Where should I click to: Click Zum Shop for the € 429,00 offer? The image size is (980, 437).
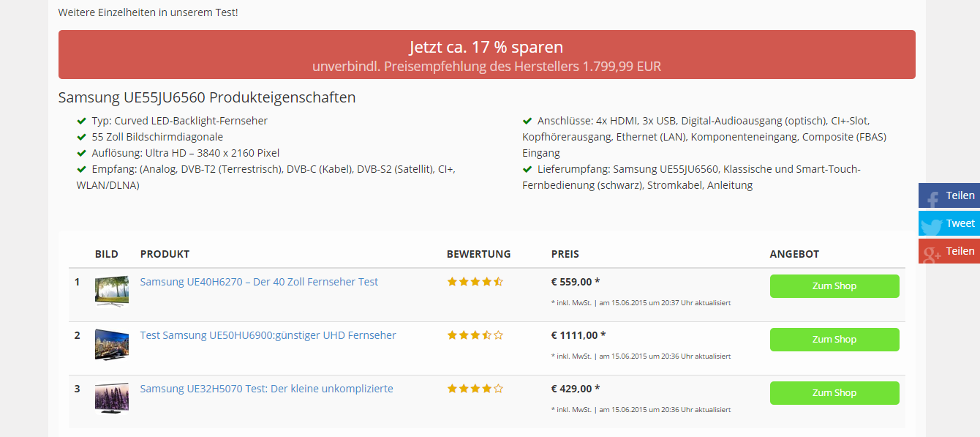(834, 392)
